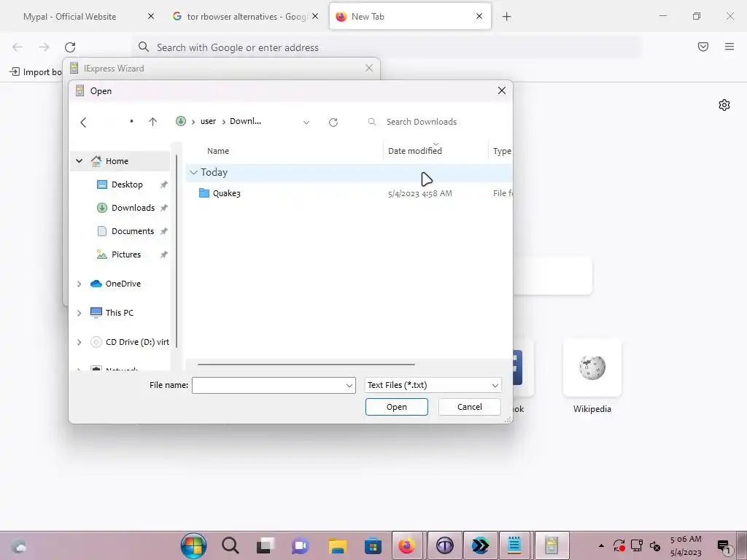Open taskbar Search magnifier

click(x=230, y=545)
